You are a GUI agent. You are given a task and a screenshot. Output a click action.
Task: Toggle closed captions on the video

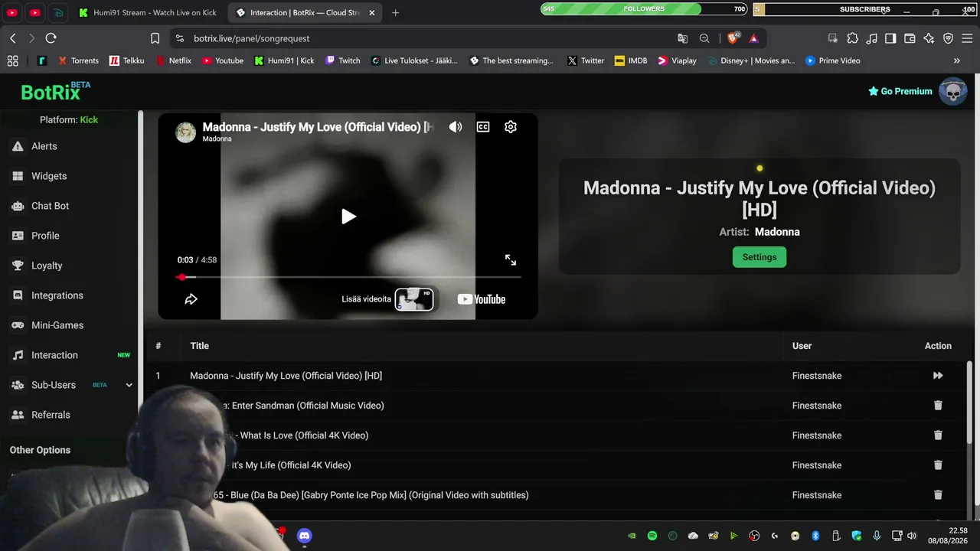483,127
